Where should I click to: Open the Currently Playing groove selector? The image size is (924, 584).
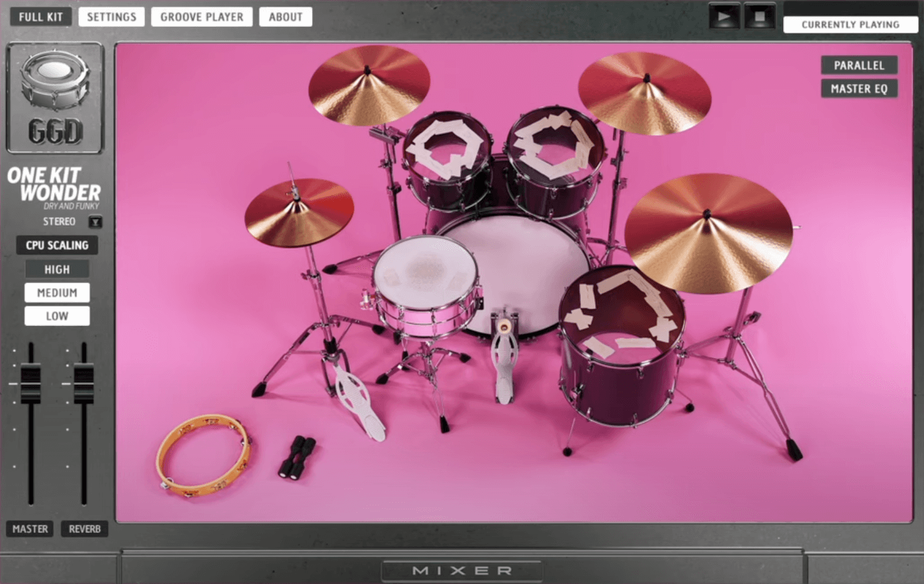pos(850,24)
